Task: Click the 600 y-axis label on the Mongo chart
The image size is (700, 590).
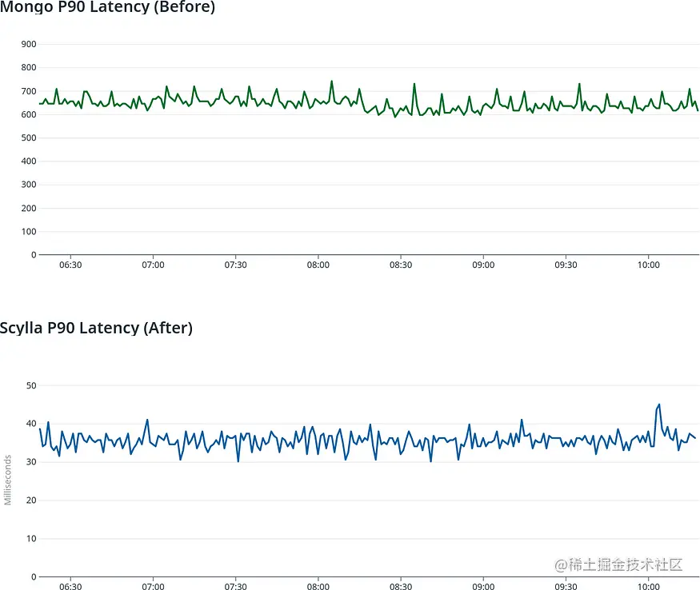Action: pos(29,114)
